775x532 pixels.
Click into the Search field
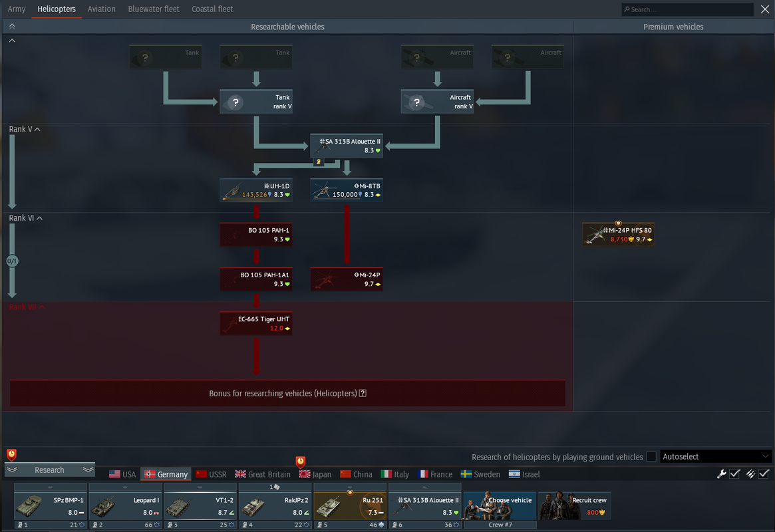click(x=687, y=9)
